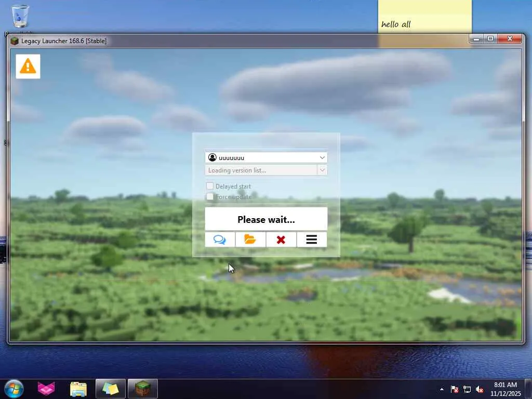
Task: Click the muted volume tray icon
Action: pos(480,389)
